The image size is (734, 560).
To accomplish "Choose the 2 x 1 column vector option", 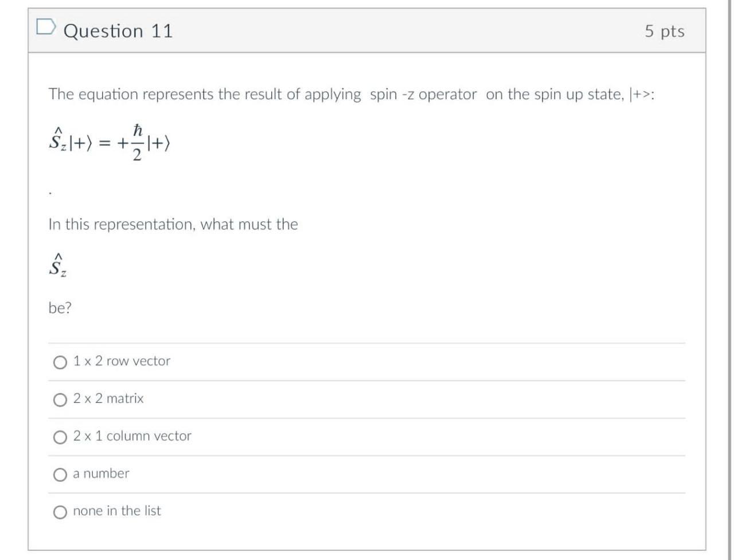I will pos(60,437).
